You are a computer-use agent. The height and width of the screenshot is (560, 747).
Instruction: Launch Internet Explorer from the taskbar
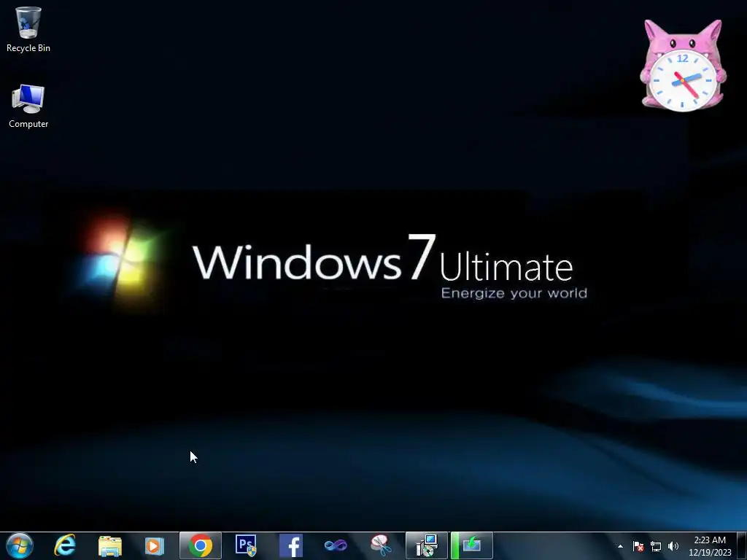click(x=65, y=545)
